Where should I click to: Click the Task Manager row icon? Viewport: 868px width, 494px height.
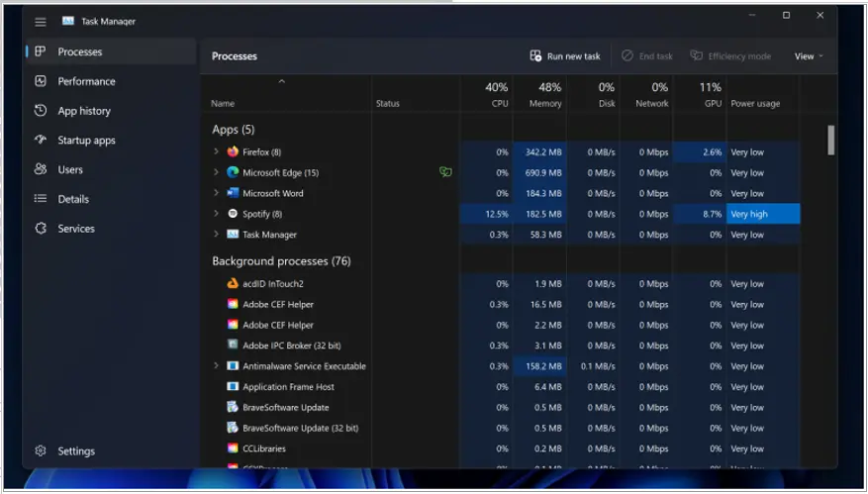tap(233, 235)
